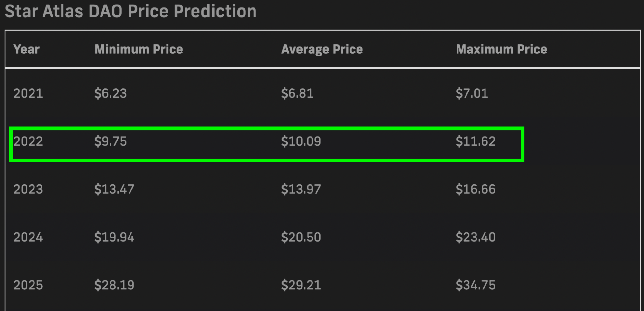Image resolution: width=644 pixels, height=311 pixels.
Task: Click the $34.75 maximum price value
Action: point(476,285)
